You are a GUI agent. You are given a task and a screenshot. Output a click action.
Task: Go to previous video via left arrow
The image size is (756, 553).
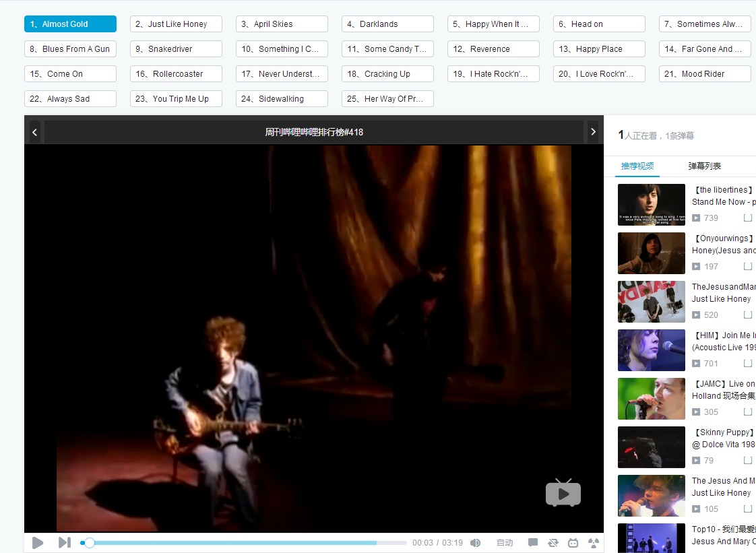coord(34,132)
